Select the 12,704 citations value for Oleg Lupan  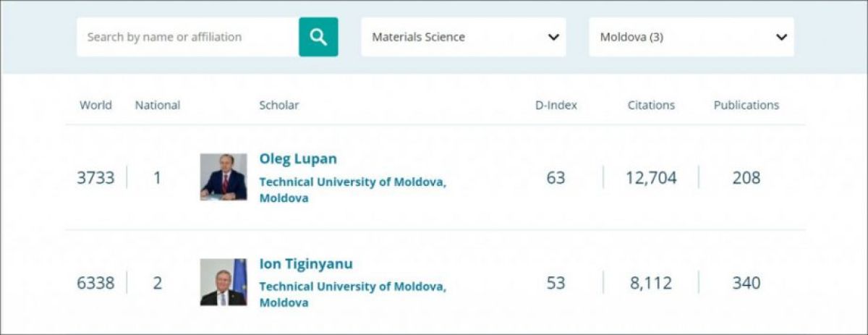[x=651, y=177]
